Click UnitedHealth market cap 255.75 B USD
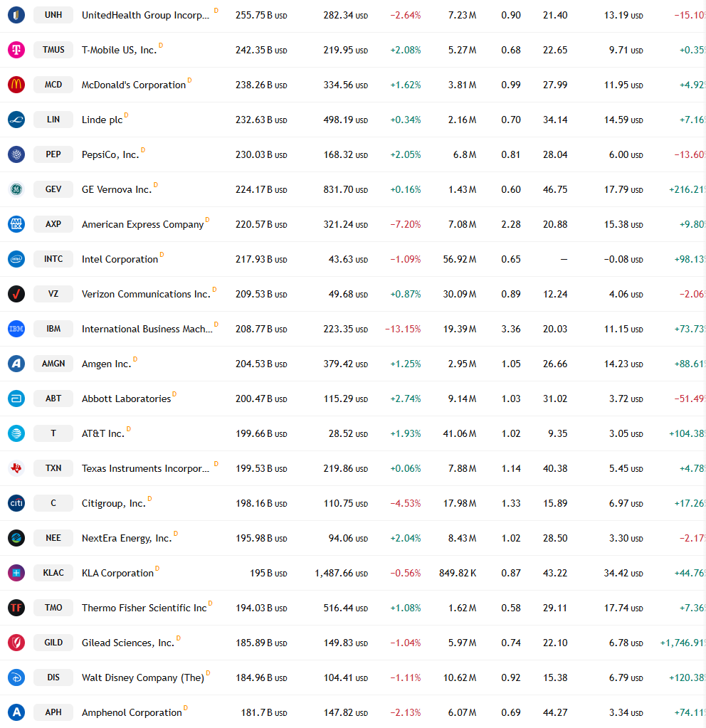This screenshot has width=706, height=728. [261, 16]
